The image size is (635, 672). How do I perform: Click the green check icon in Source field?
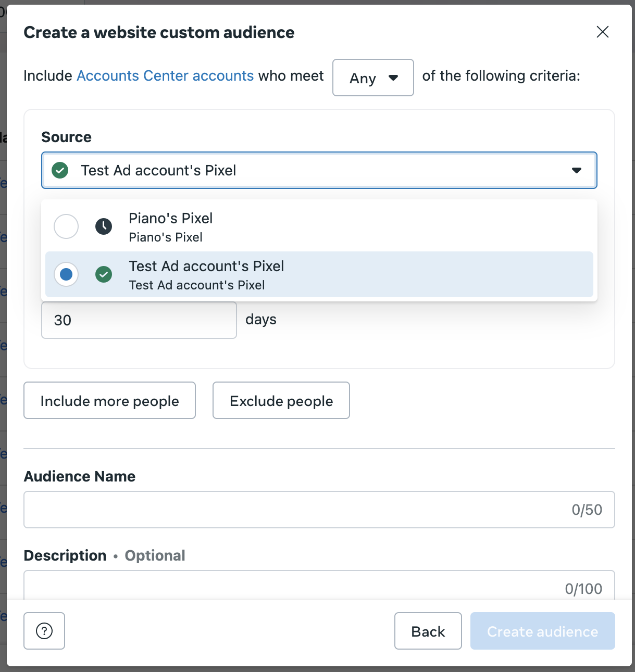pos(60,170)
